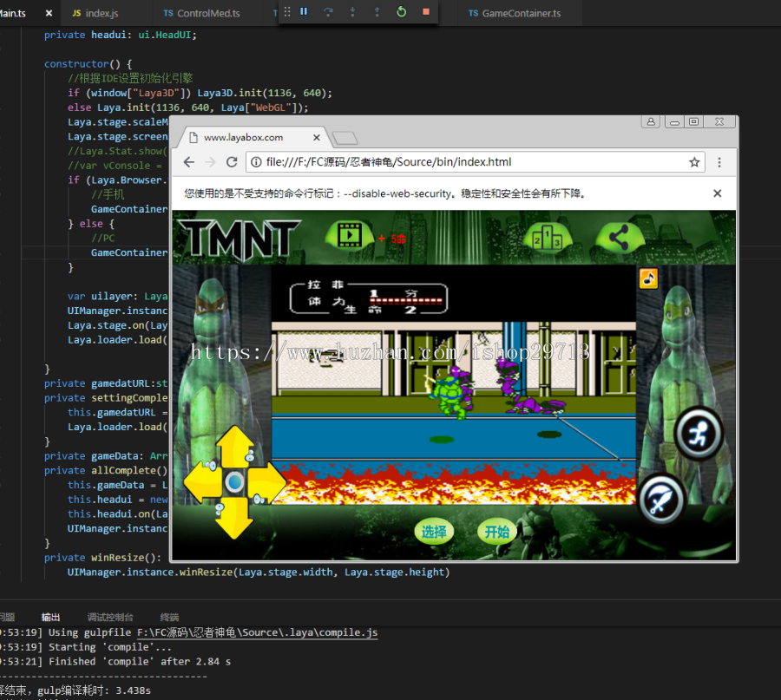Click the site info icon in address bar
Screen dimensions: 781x700
(x=255, y=162)
